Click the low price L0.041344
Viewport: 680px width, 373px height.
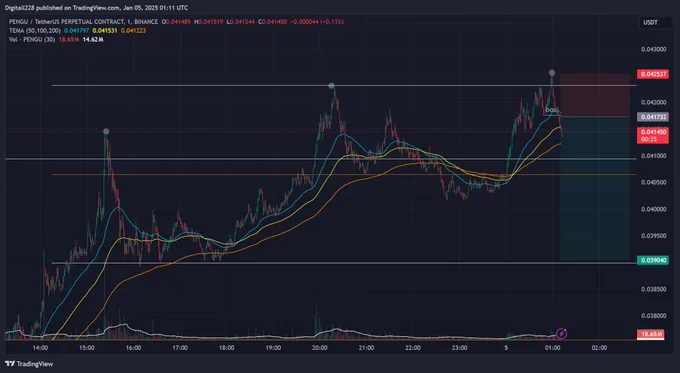(x=241, y=22)
